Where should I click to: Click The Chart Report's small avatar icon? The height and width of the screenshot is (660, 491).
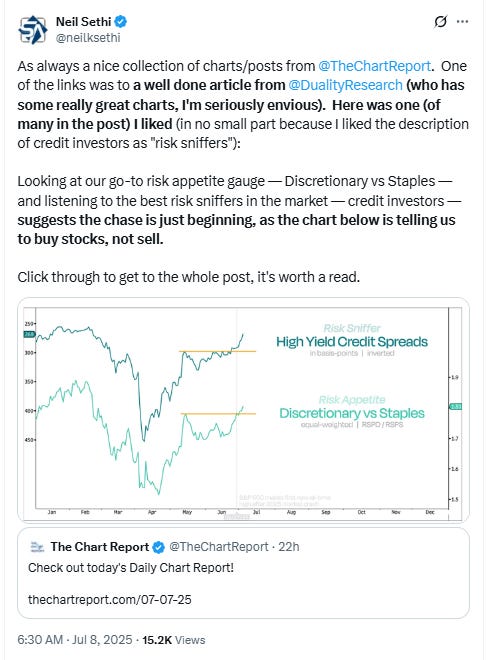click(x=37, y=547)
